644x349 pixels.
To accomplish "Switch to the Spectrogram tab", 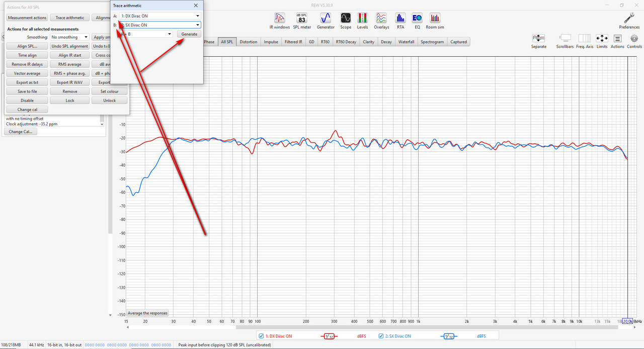I will click(432, 42).
